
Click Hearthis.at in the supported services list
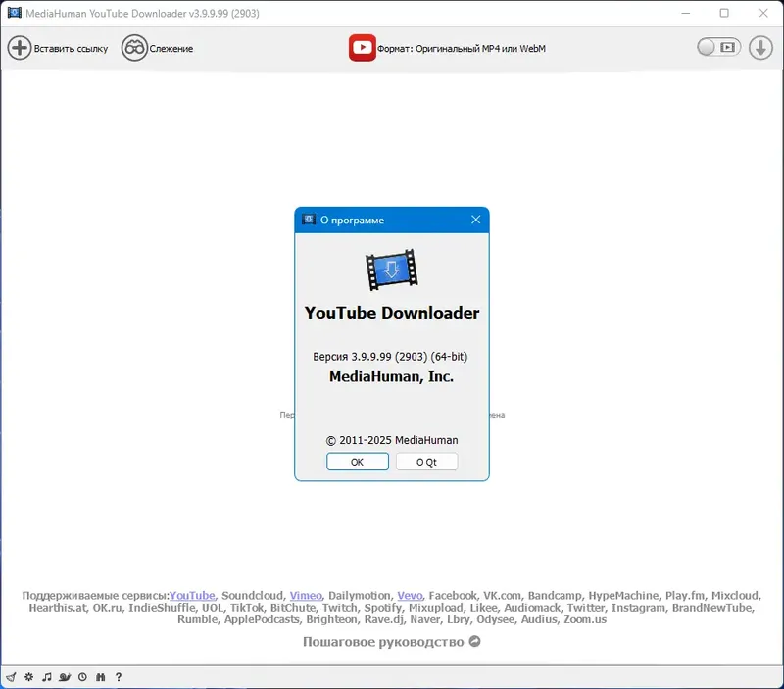(x=58, y=608)
